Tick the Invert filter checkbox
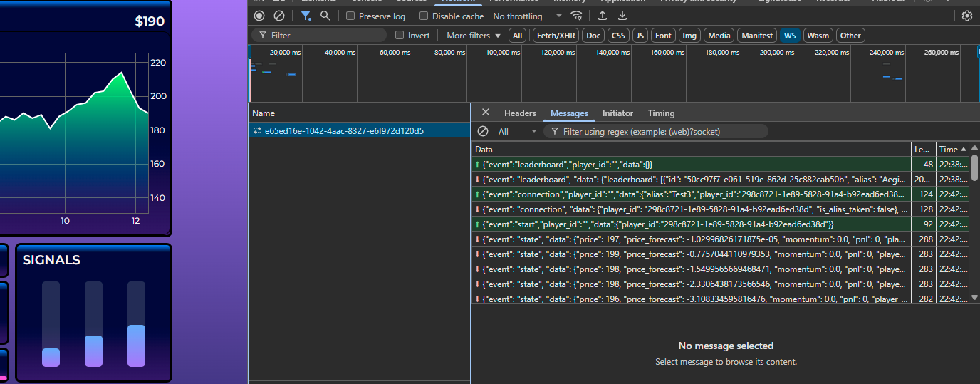The height and width of the screenshot is (384, 980). (400, 36)
